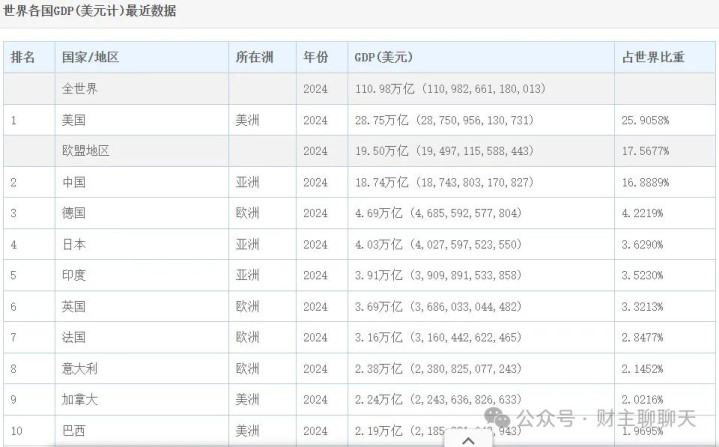Select the 法国 country cell
This screenshot has height=447, width=719.
74,337
